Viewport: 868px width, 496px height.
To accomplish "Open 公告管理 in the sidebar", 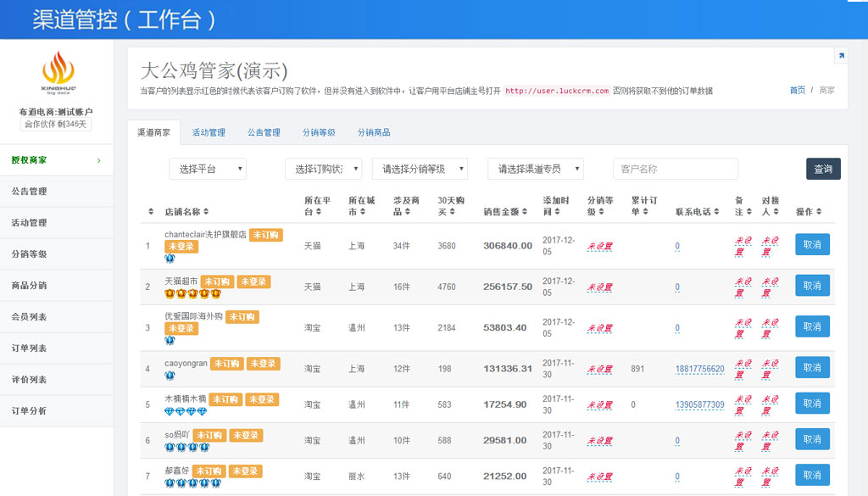I will pos(57,192).
